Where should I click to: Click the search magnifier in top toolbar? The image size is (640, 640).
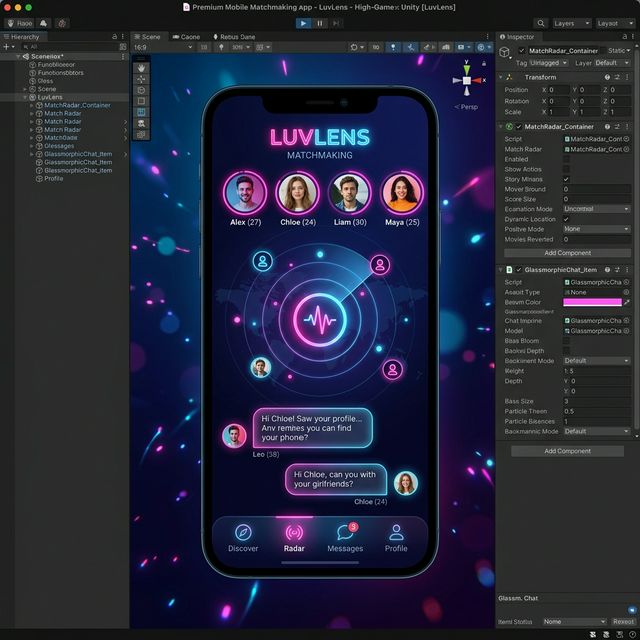540,23
